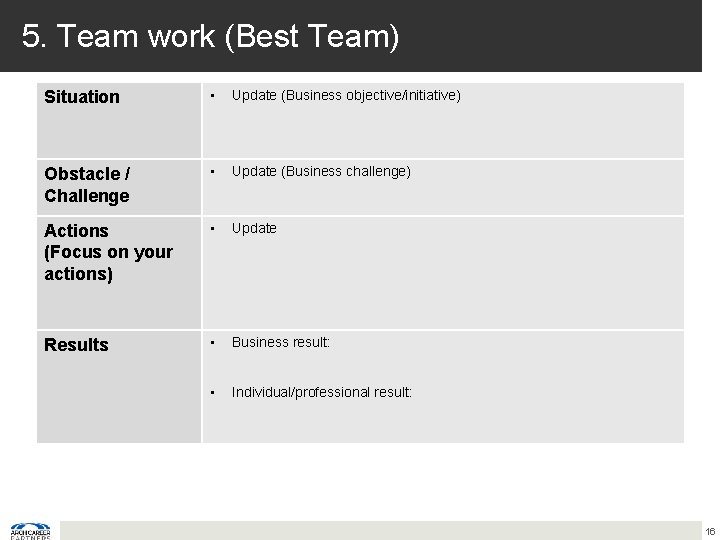The height and width of the screenshot is (540, 720).
Task: Click the 'Update' text in Actions row
Action: [254, 228]
